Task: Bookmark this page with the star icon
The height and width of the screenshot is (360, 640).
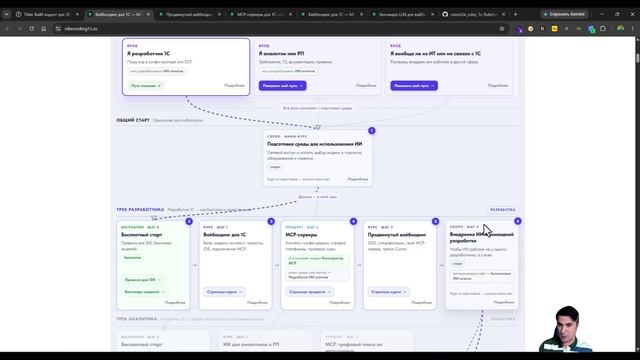Action: tap(502, 29)
